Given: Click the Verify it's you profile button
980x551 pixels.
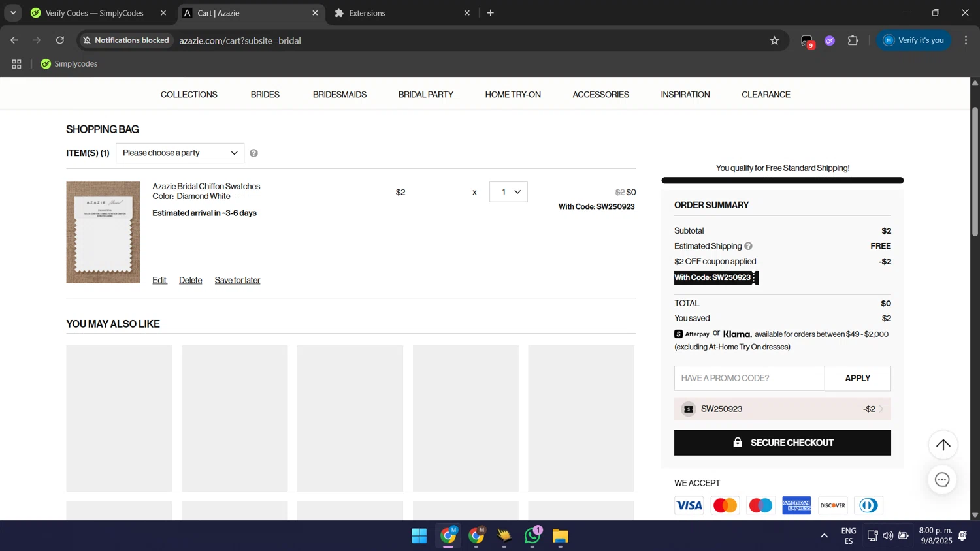Looking at the screenshot, I should (x=914, y=40).
